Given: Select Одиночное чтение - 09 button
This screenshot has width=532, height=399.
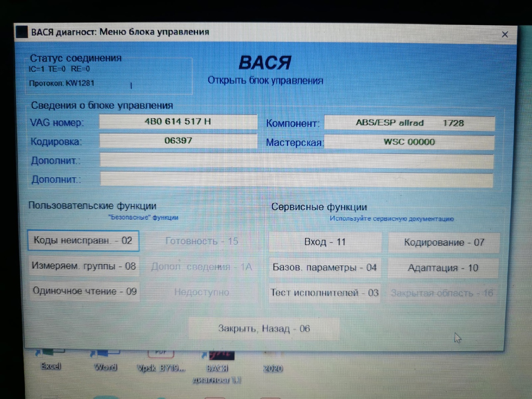Looking at the screenshot, I should point(84,291).
